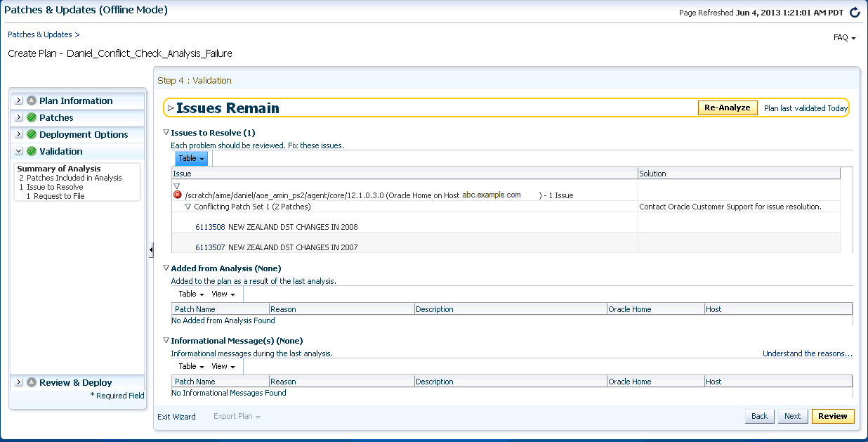The width and height of the screenshot is (868, 442).
Task: Open Table menu in Informational Messages
Action: pyautogui.click(x=191, y=367)
